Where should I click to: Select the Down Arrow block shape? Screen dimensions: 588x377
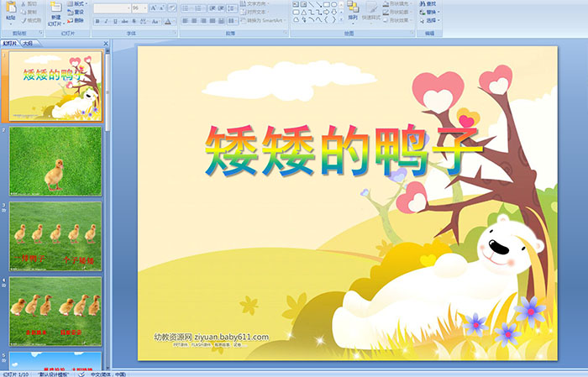click(x=333, y=12)
